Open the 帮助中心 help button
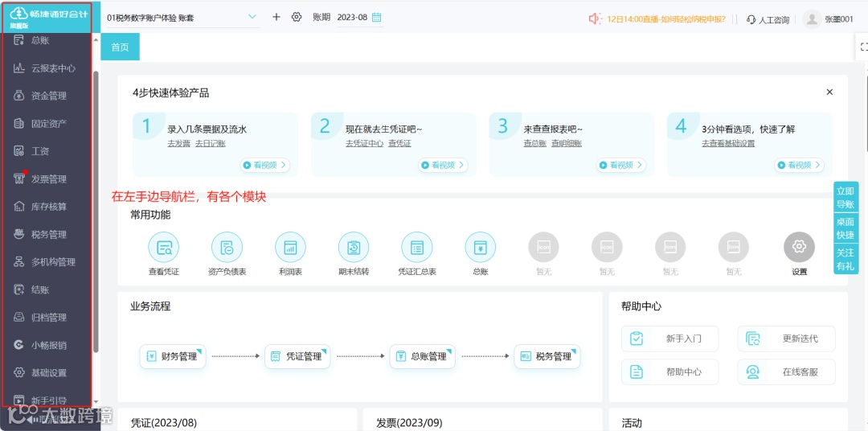The height and width of the screenshot is (431, 868). pos(669,371)
